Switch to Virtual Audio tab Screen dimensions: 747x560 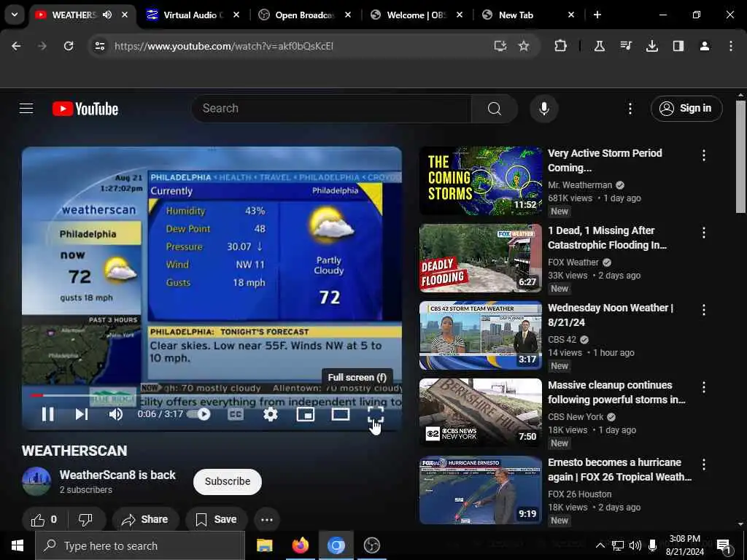click(x=193, y=15)
